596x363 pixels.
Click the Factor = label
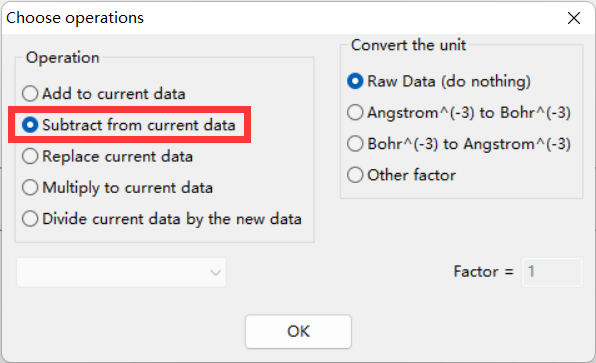[483, 271]
